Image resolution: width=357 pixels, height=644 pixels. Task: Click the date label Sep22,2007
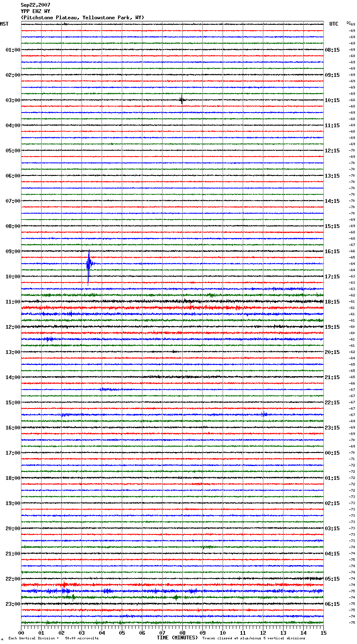(x=35, y=5)
